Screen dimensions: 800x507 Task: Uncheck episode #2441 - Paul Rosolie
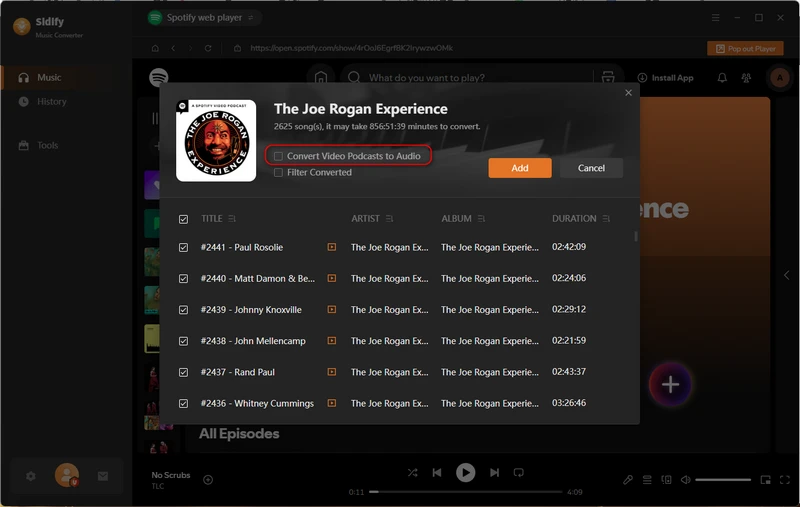(x=183, y=247)
